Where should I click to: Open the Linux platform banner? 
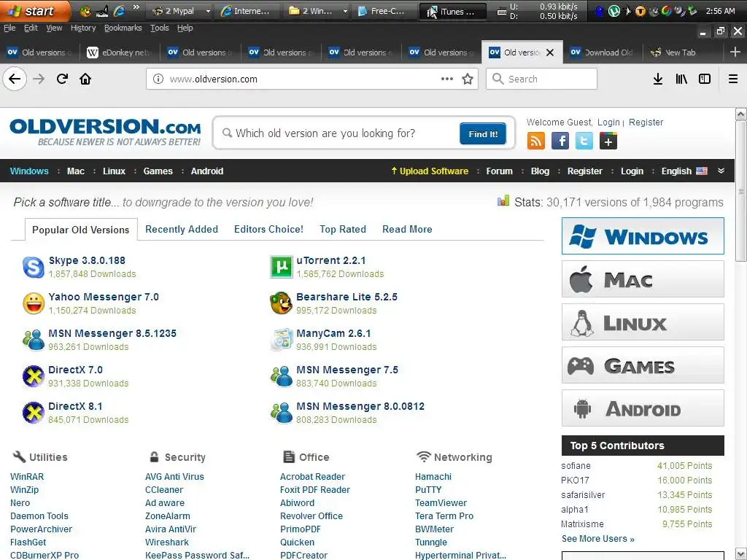pyautogui.click(x=643, y=322)
